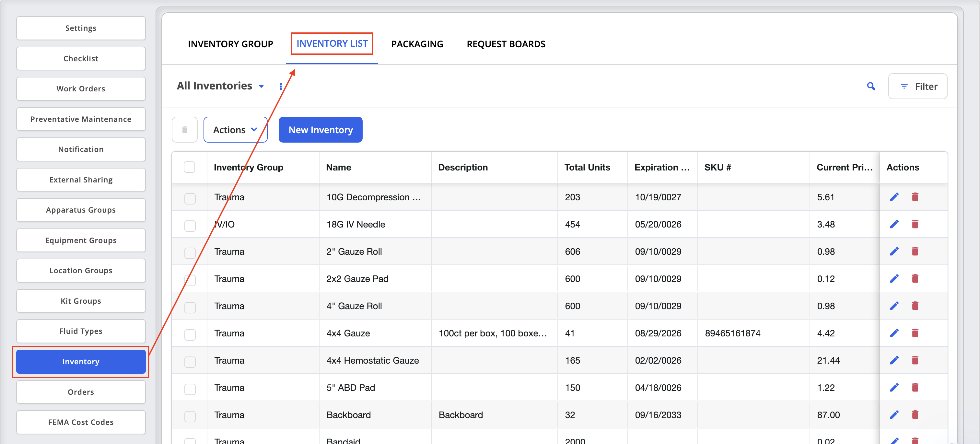This screenshot has width=980, height=444.
Task: Delete the 18G IV Needle row
Action: (915, 224)
